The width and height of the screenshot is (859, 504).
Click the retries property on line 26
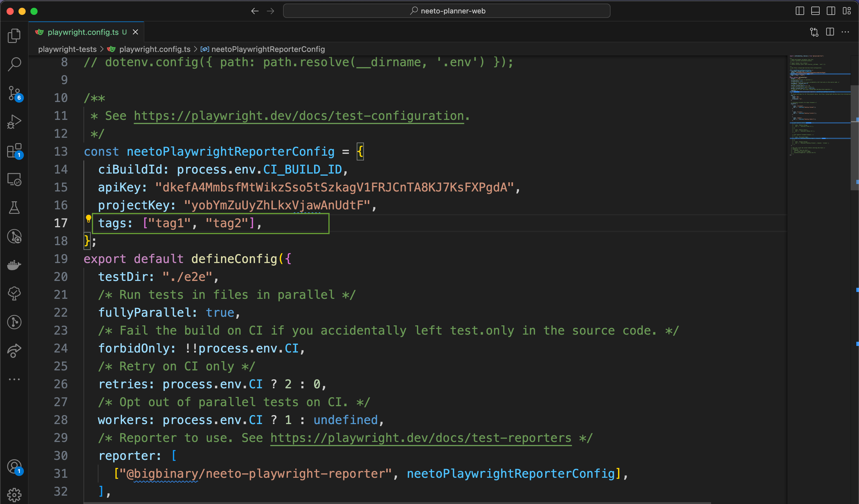pos(123,384)
